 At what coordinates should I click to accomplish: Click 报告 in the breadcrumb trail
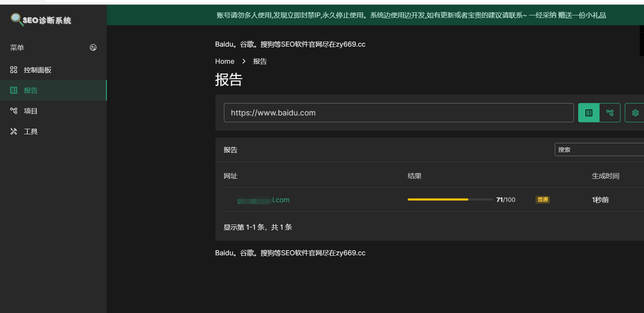tap(260, 61)
